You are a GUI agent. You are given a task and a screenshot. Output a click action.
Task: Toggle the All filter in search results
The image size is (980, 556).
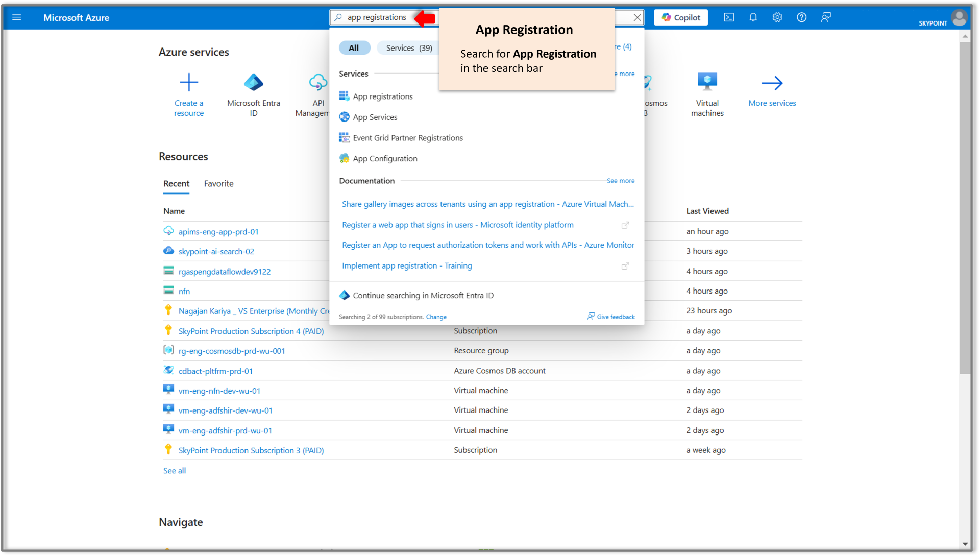(354, 47)
